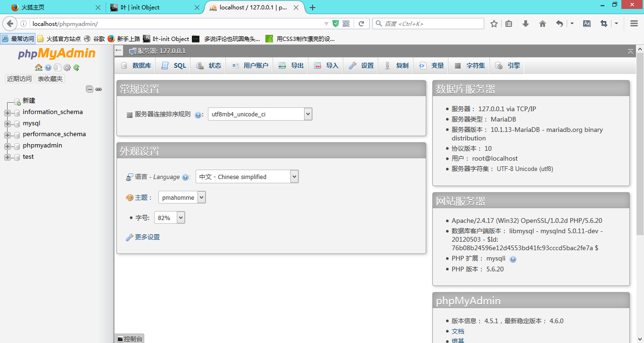
Task: Click the undo arrow icon in browser toolbar
Action: tap(559, 24)
